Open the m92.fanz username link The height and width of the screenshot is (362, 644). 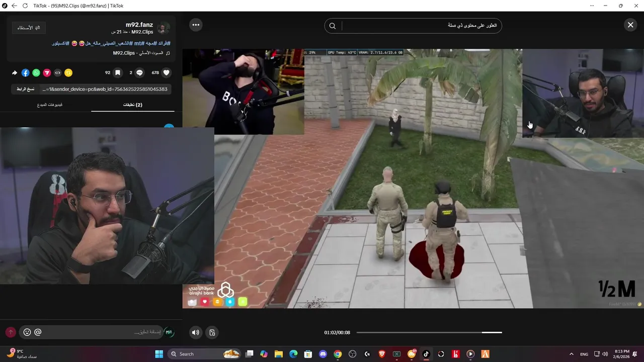pyautogui.click(x=139, y=25)
